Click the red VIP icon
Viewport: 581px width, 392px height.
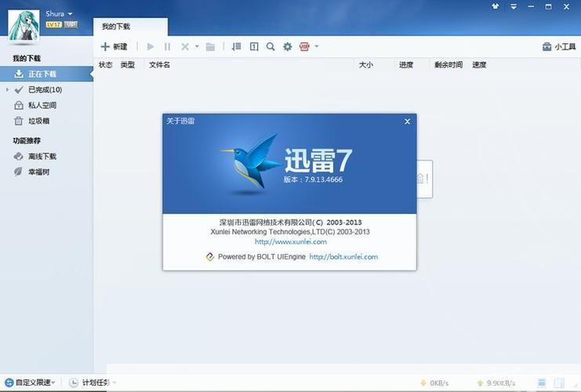coord(304,47)
